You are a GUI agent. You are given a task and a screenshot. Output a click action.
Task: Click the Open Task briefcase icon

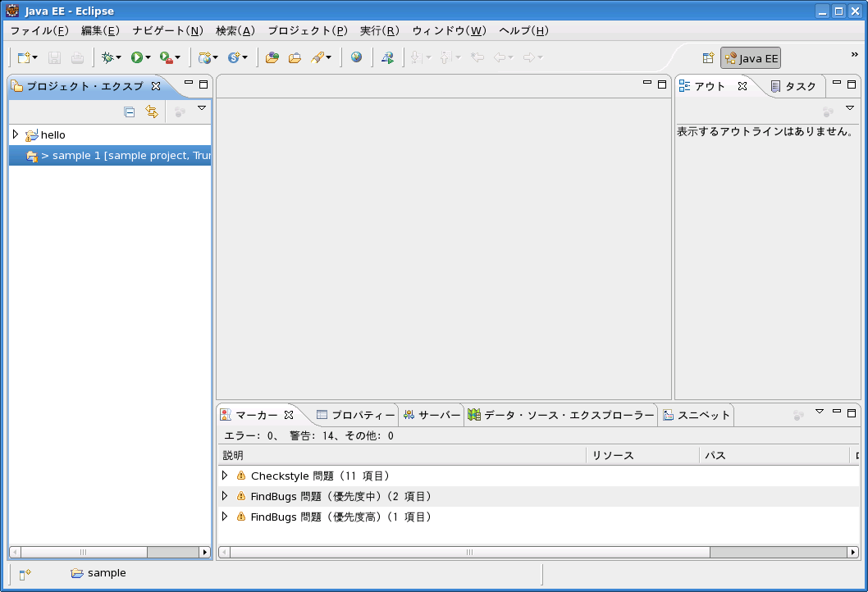[x=295, y=57]
